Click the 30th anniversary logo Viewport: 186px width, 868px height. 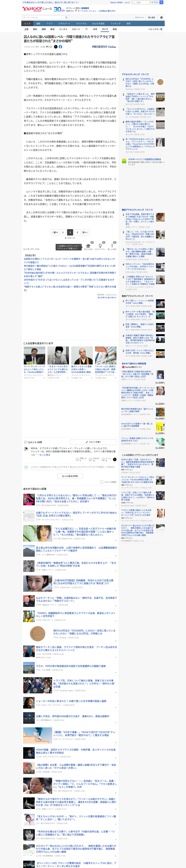[x=59, y=9]
